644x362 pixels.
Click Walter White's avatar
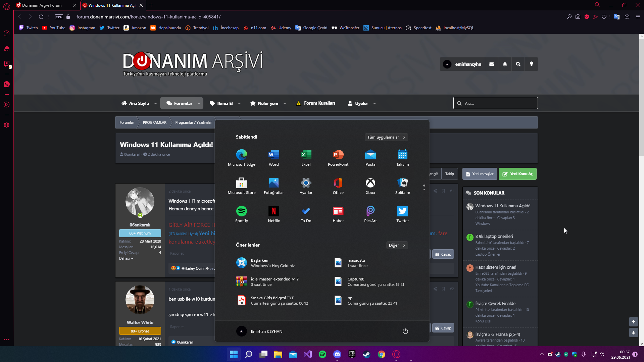(140, 300)
